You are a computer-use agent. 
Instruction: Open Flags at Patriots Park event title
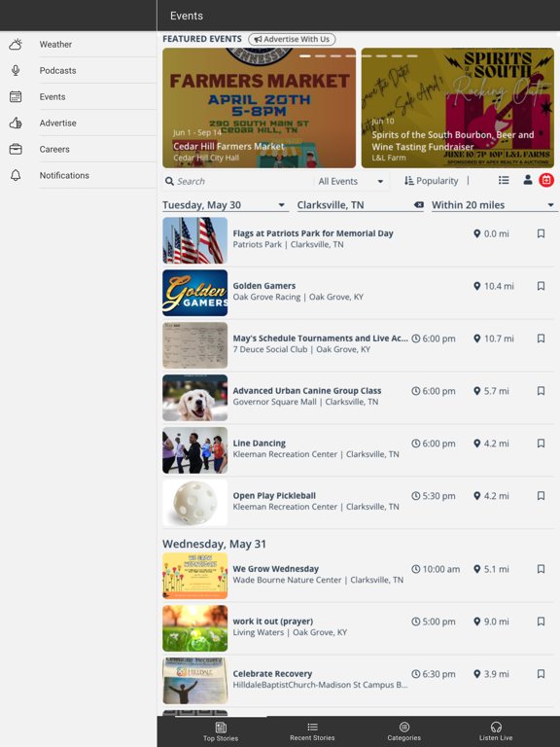click(313, 233)
